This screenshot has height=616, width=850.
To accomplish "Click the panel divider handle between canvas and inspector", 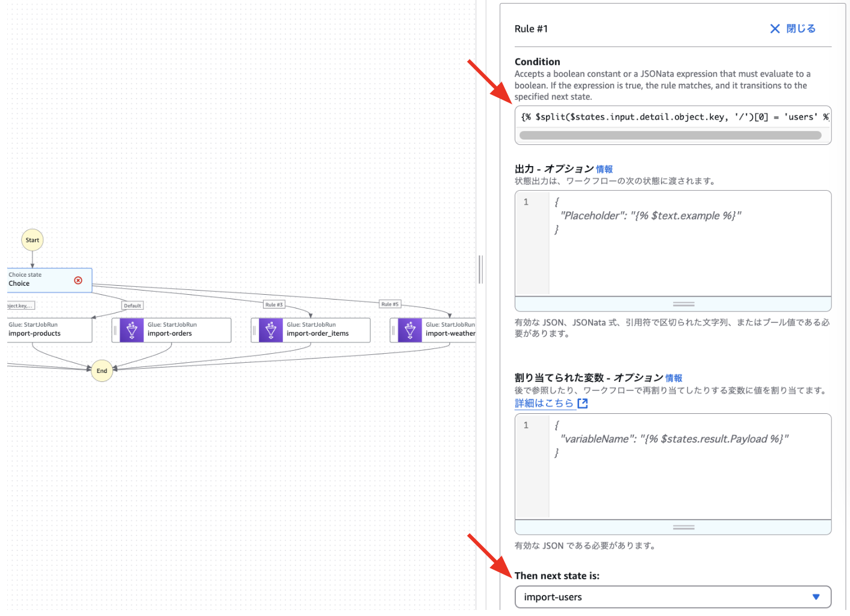I will pyautogui.click(x=480, y=269).
